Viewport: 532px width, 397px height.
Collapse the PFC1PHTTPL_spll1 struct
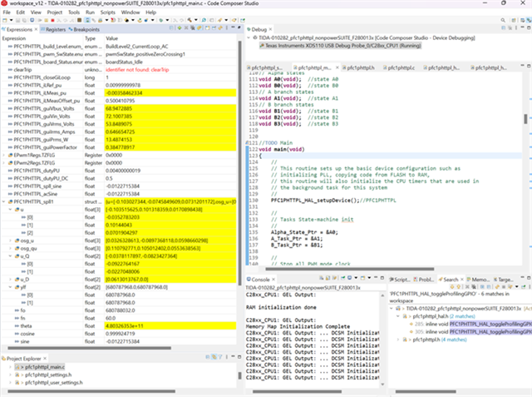point(4,202)
